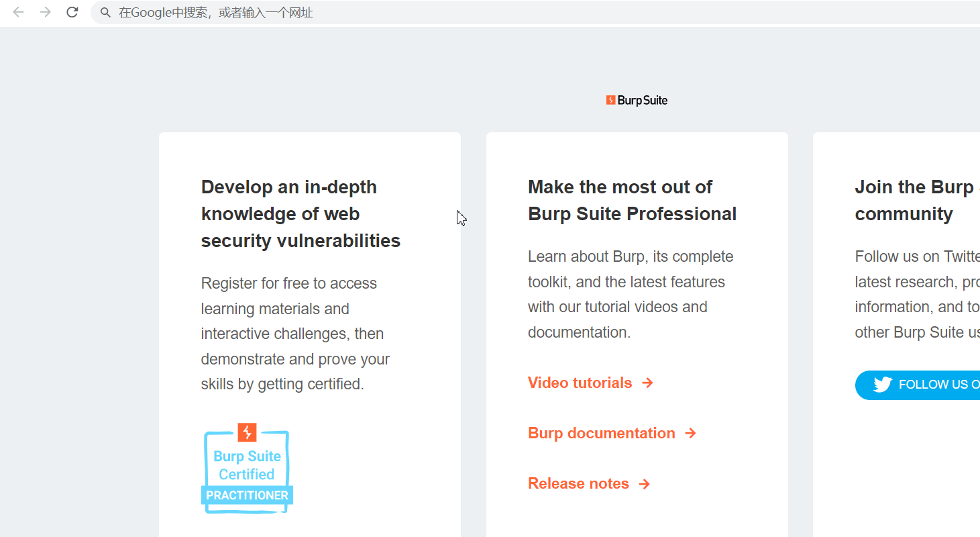Click the Twitter bird icon
This screenshot has height=537, width=980.
(x=882, y=385)
